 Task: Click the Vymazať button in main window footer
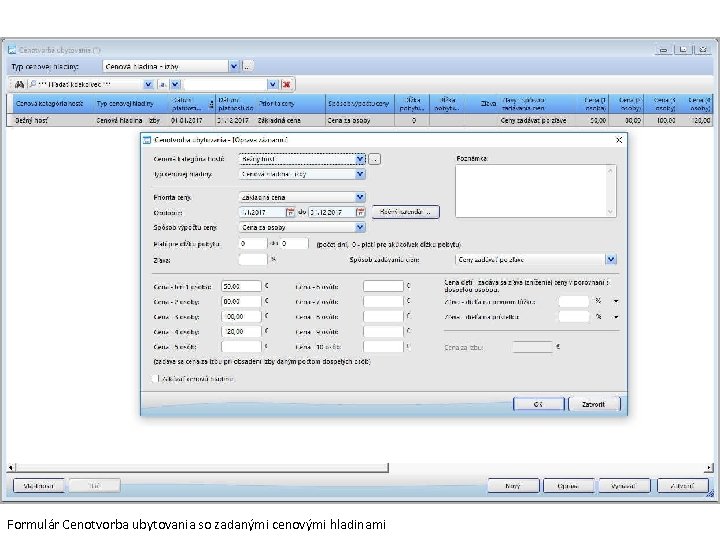tap(624, 486)
